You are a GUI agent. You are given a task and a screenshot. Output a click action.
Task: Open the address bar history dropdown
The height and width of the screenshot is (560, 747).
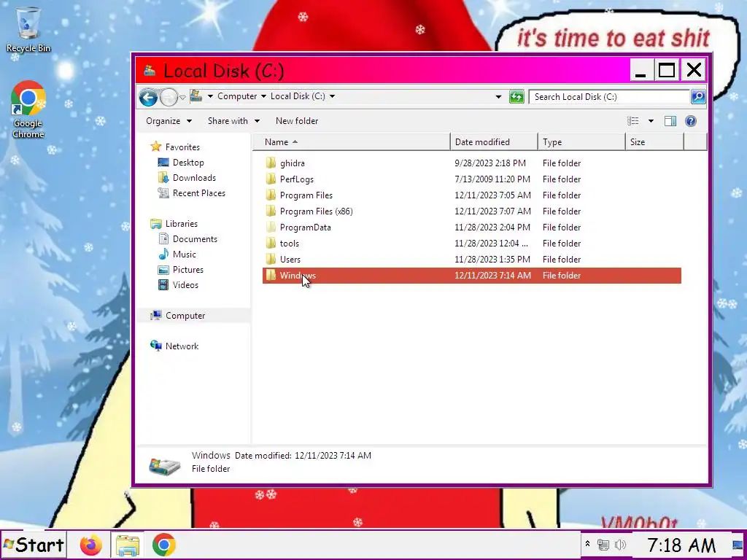(498, 97)
